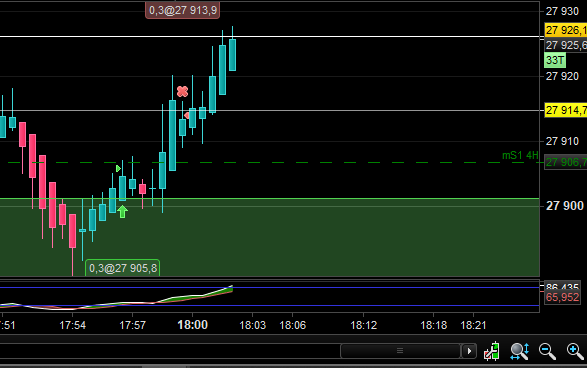Click the yellow 27 926,1 price label

[x=565, y=30]
